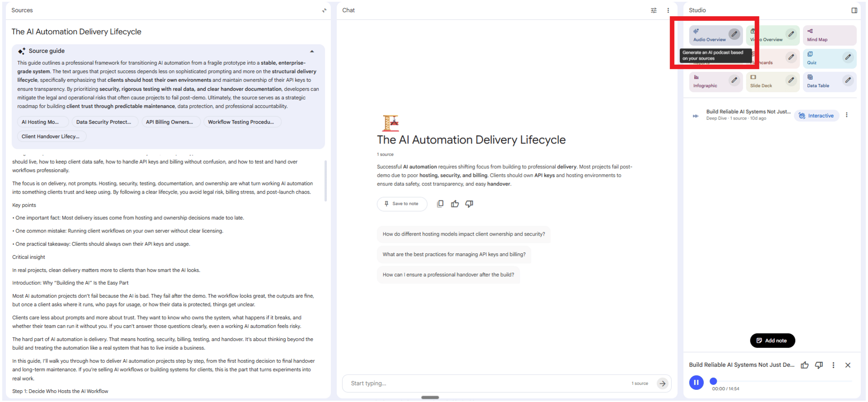Screen dimensions: 868x402
Task: Open Build Reliable AI Systems audio item
Action: [748, 115]
